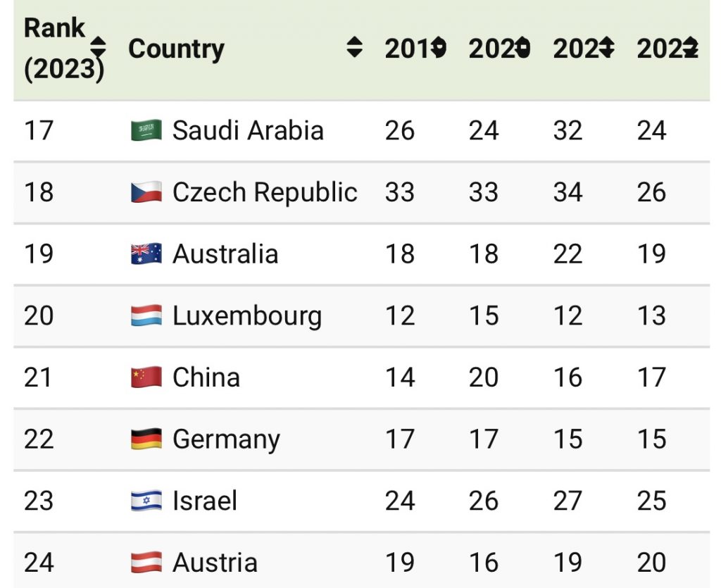The image size is (721, 588).
Task: Open the Germany country link
Action: (226, 439)
